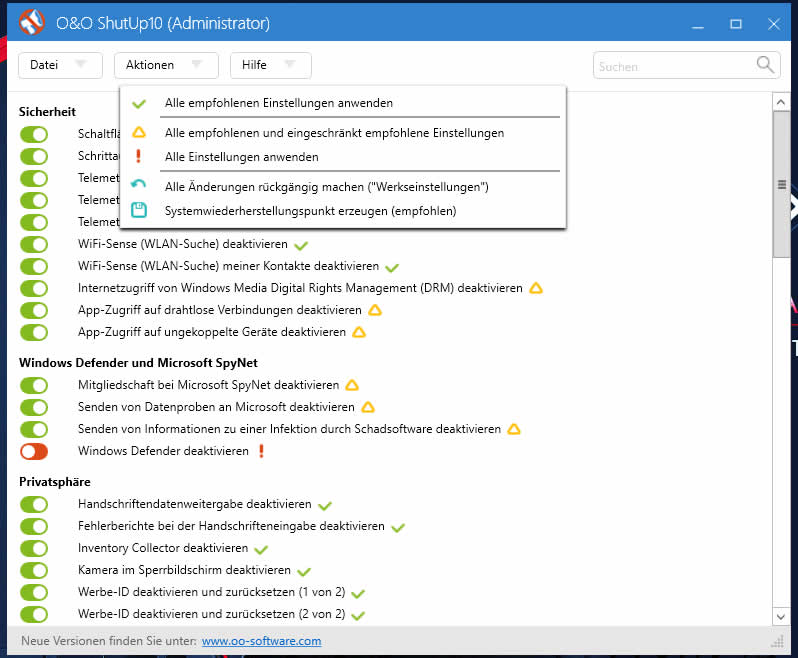Open the Datei dropdown menu
The height and width of the screenshot is (658, 798).
click(x=60, y=65)
